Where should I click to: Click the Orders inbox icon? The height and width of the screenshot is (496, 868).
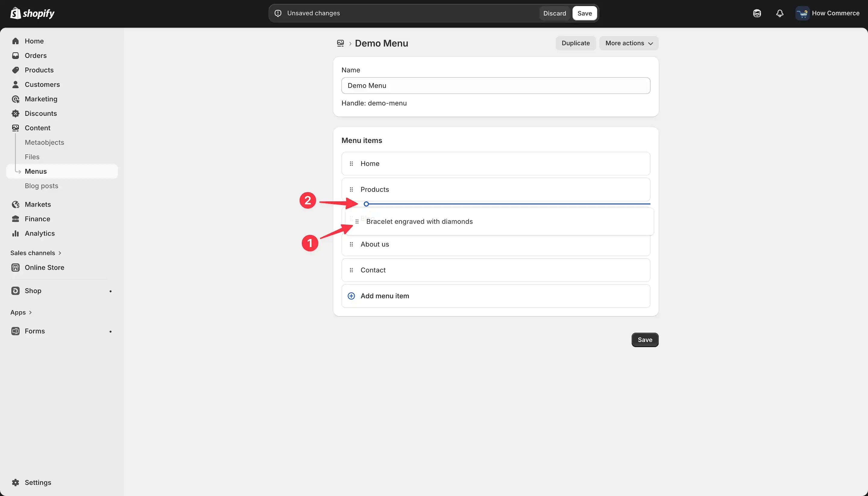click(15, 55)
